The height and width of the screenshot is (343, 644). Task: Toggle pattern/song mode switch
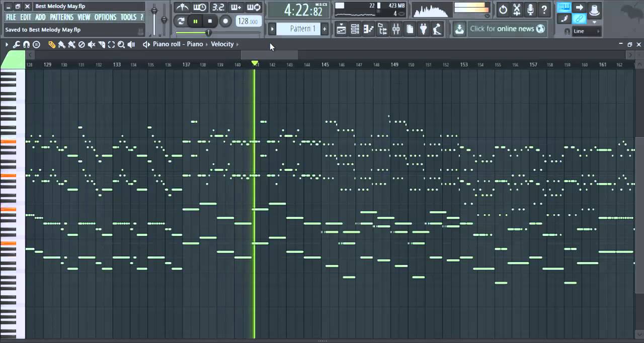181,21
